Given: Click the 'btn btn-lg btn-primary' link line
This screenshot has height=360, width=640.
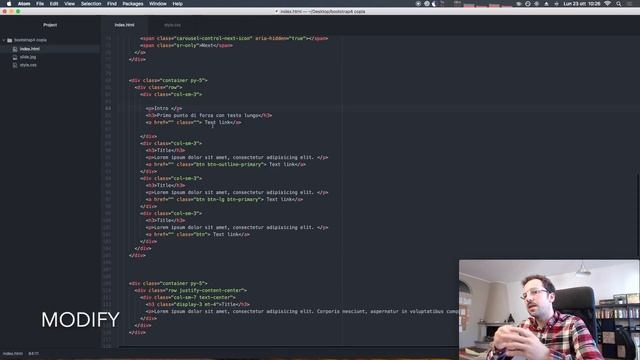Looking at the screenshot, I should point(224,200).
